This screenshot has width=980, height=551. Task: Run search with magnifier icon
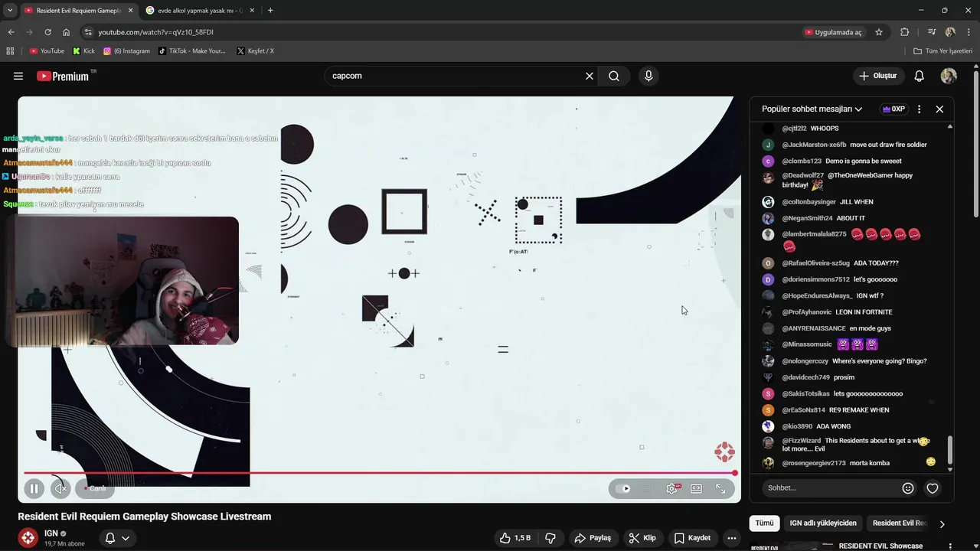[614, 76]
